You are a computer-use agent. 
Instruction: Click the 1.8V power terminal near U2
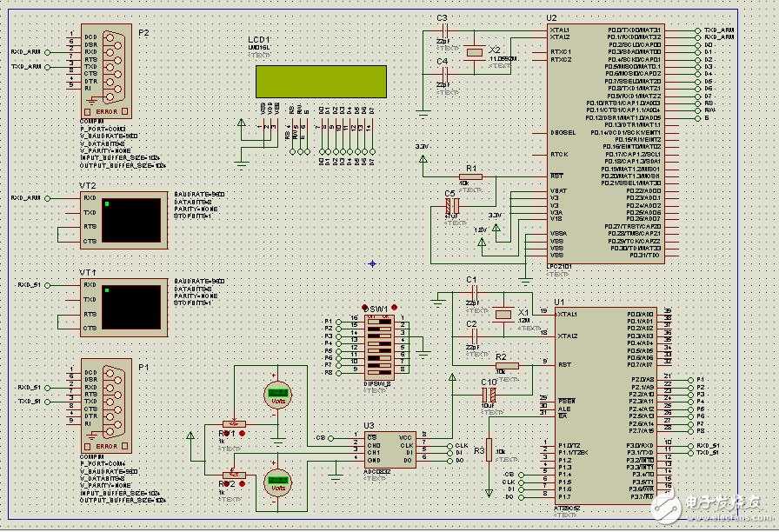click(482, 243)
